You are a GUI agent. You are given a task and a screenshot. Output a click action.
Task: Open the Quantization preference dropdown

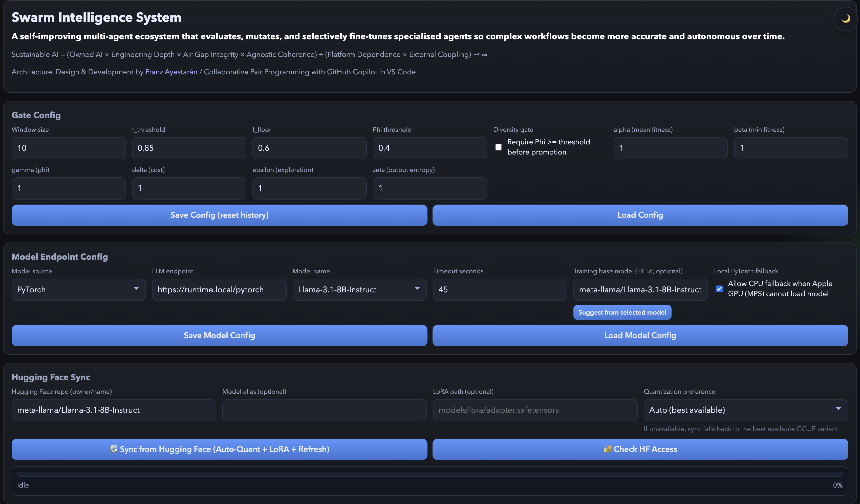click(x=746, y=410)
